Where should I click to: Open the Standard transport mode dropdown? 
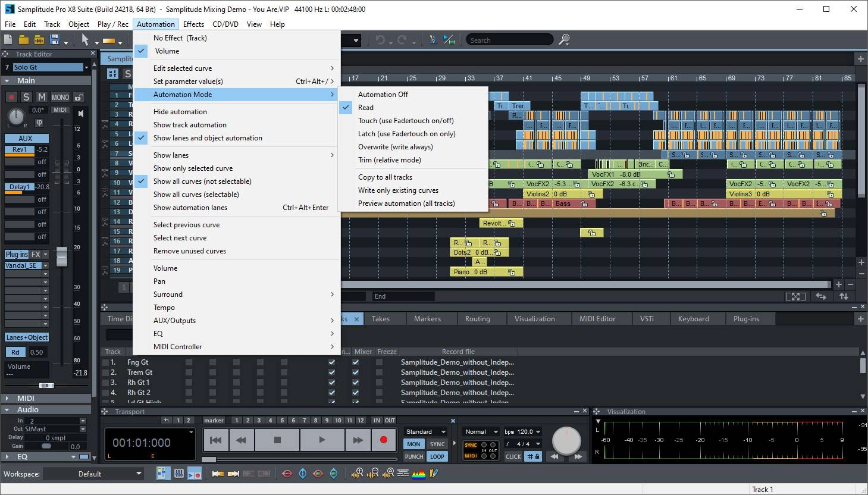coord(425,431)
